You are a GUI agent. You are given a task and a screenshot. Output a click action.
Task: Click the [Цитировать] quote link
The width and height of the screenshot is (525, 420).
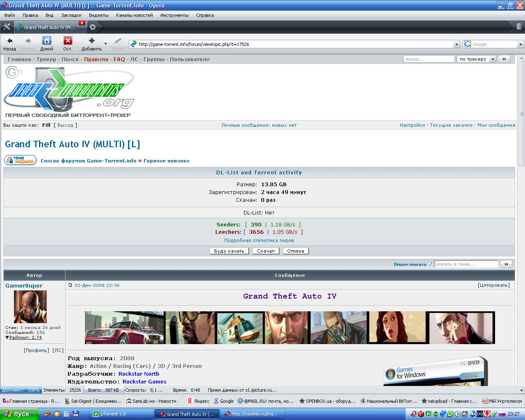pos(494,285)
